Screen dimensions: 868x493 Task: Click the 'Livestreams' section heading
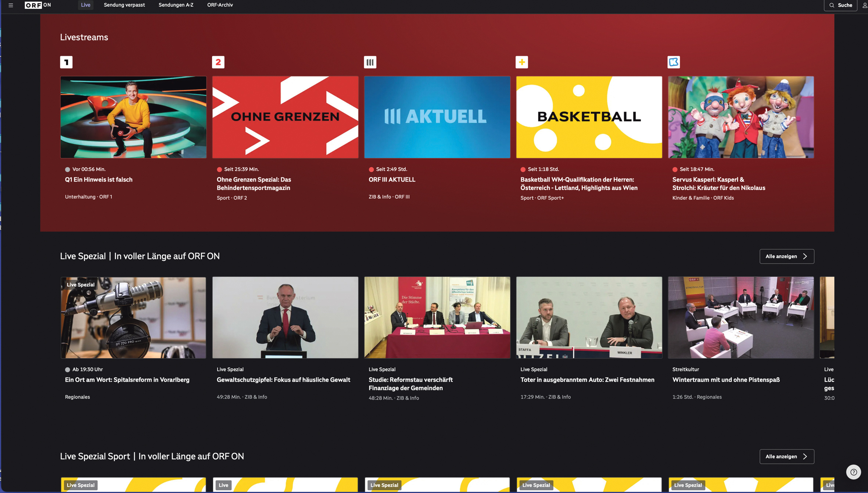coord(84,37)
